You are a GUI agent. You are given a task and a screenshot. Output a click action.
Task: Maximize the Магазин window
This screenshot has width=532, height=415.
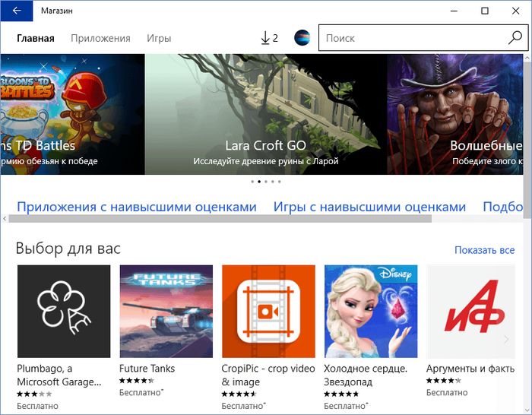coord(485,11)
